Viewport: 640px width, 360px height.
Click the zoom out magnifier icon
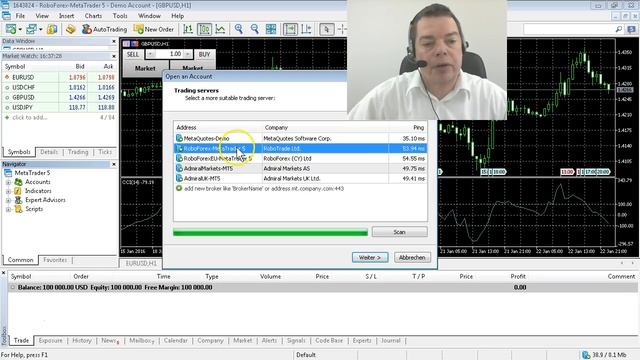[x=255, y=29]
